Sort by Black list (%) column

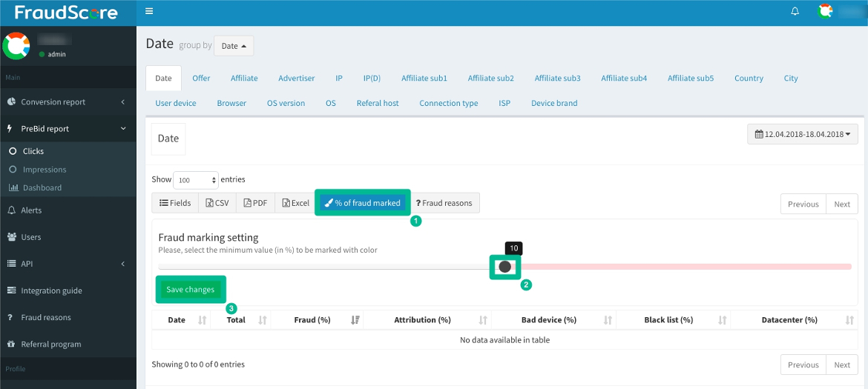coord(673,320)
